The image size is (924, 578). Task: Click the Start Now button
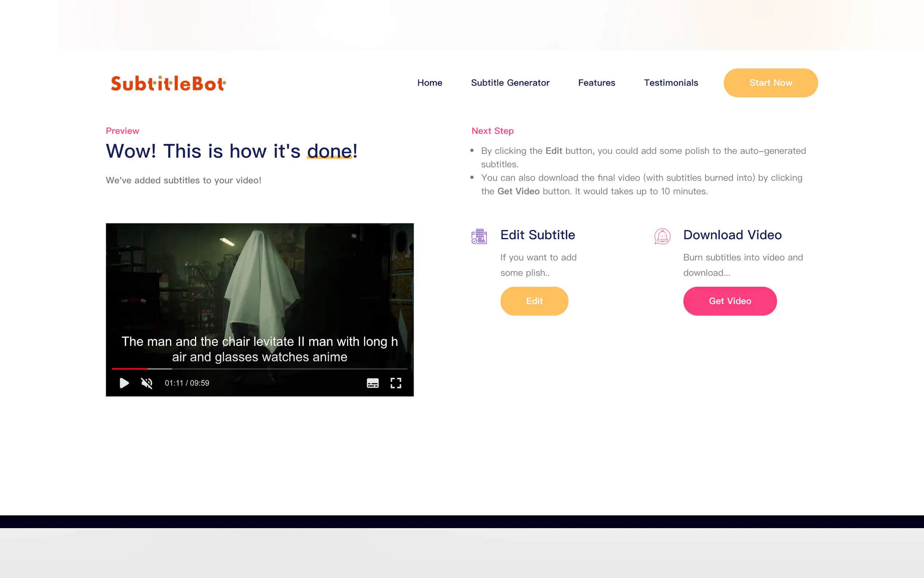[x=770, y=83]
